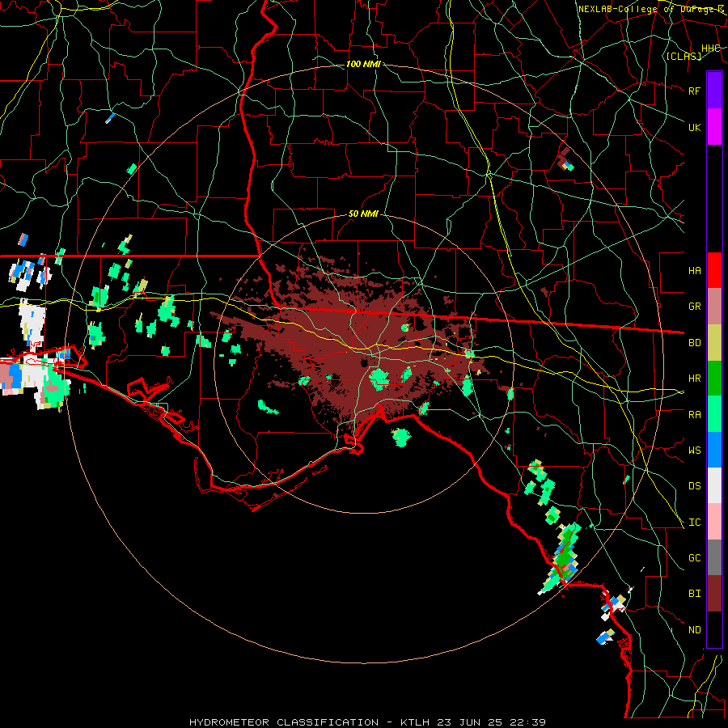Pick the RA light green legend swatch

(714, 414)
